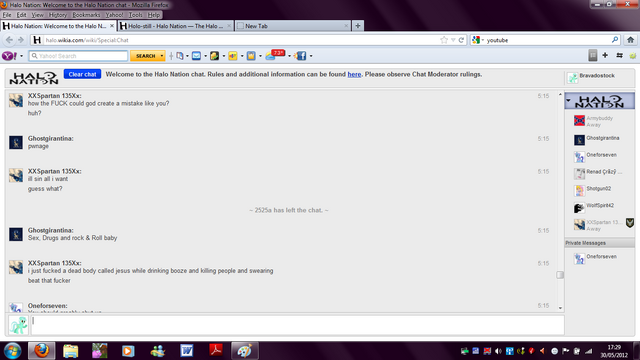640x360 pixels.
Task: Open the Yahoo toolbar settings arrows icon
Action: coord(619,55)
